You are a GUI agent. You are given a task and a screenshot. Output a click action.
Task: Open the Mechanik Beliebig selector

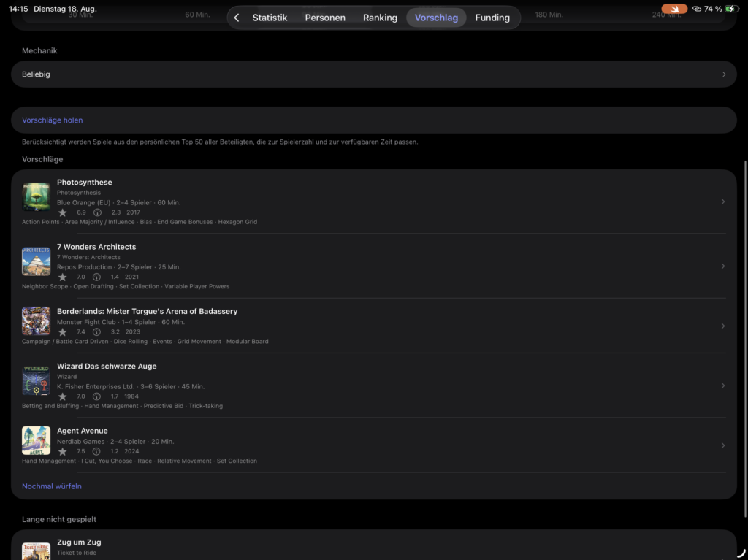click(x=373, y=74)
